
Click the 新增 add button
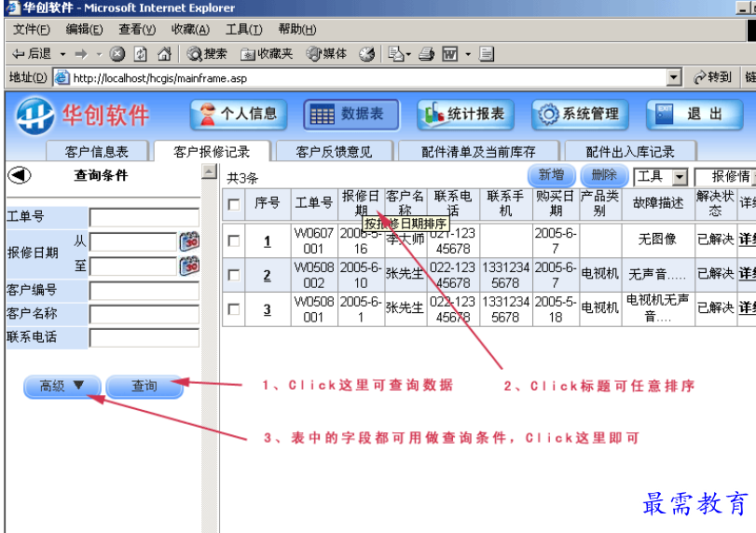click(551, 175)
